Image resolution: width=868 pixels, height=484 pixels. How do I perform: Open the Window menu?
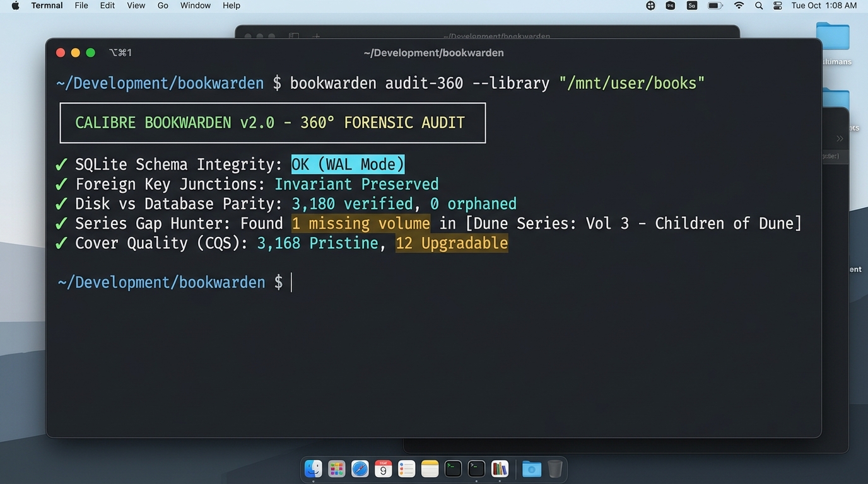pos(196,6)
